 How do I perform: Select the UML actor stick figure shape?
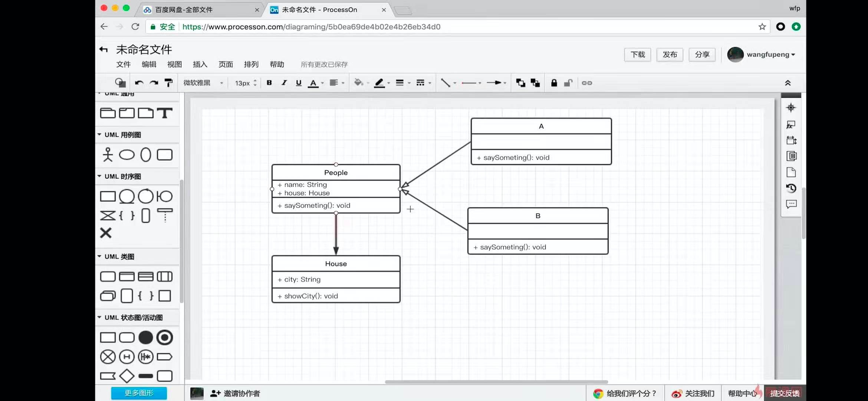[108, 154]
